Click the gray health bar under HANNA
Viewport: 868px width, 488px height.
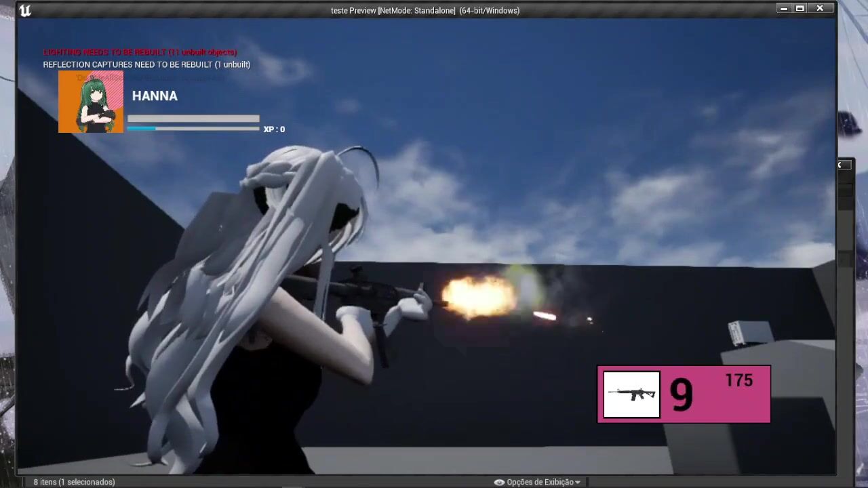coord(193,119)
